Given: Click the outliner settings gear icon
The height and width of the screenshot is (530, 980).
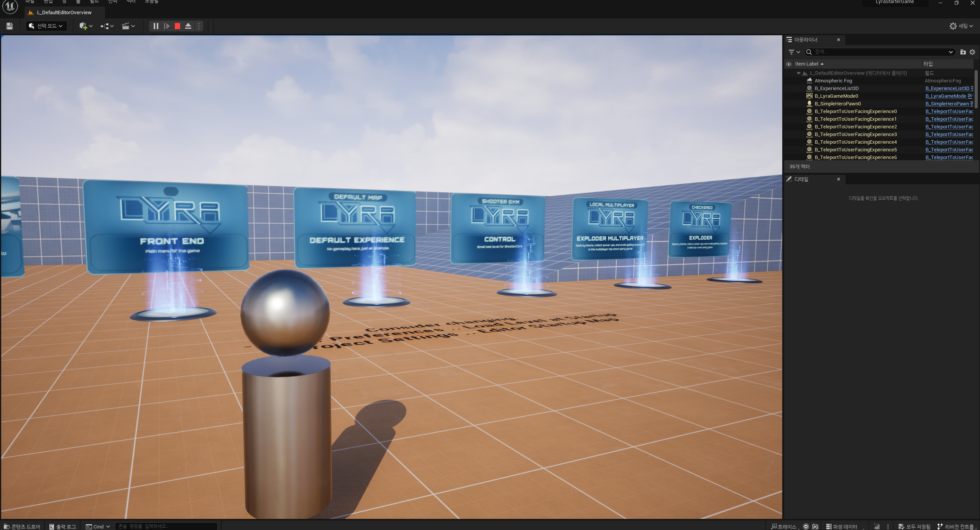Looking at the screenshot, I should (x=972, y=52).
